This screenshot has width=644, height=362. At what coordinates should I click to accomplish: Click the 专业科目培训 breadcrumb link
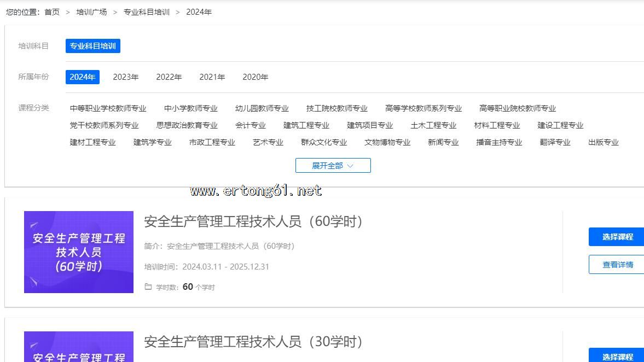147,12
